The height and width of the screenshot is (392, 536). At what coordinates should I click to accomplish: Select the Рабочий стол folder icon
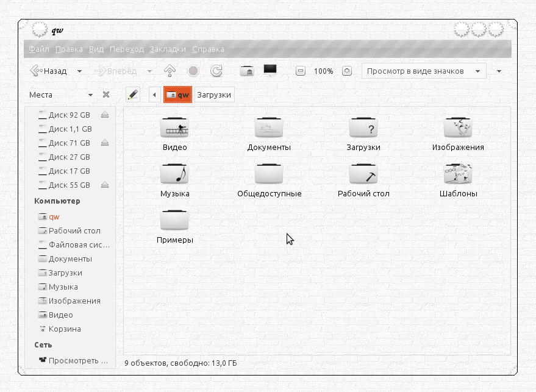click(x=363, y=174)
